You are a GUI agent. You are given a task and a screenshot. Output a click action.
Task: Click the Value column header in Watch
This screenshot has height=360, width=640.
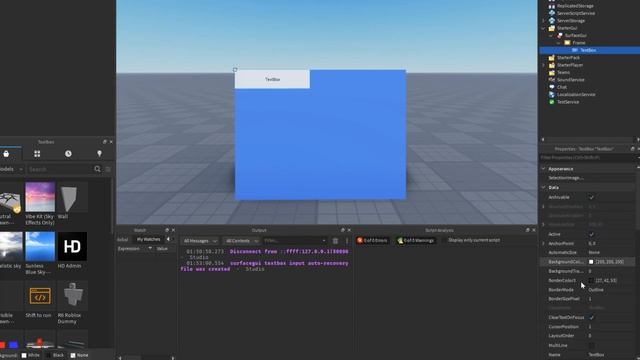tap(162, 249)
